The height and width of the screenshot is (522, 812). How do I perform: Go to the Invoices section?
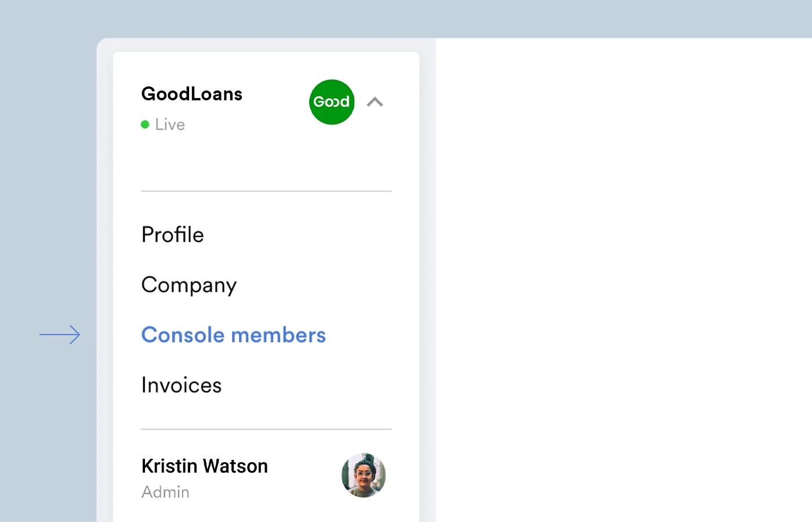(182, 385)
